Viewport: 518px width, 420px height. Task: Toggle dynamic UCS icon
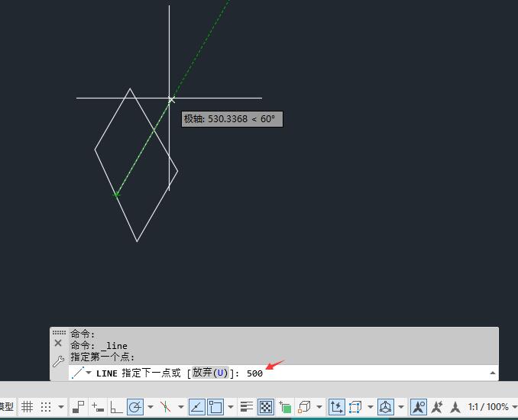[336, 407]
